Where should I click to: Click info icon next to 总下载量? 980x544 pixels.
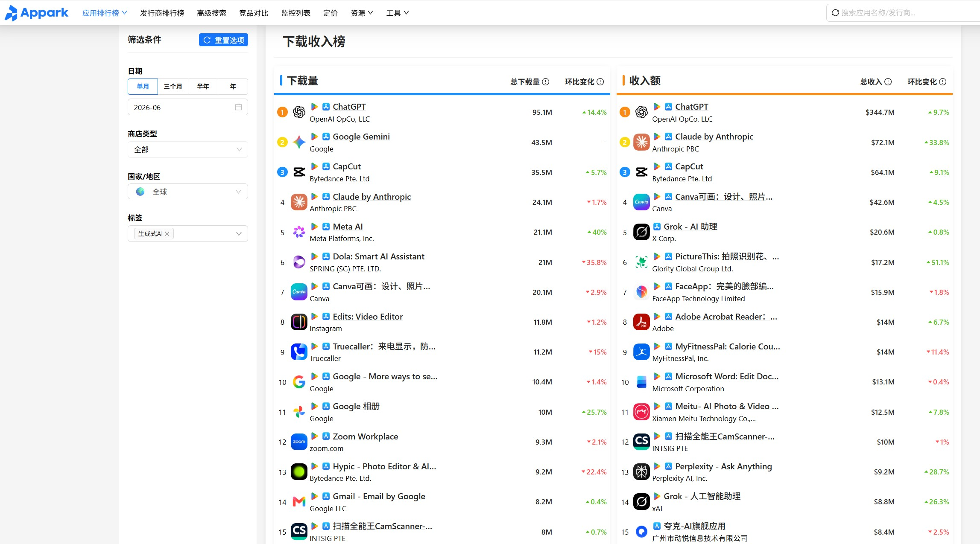pos(546,82)
